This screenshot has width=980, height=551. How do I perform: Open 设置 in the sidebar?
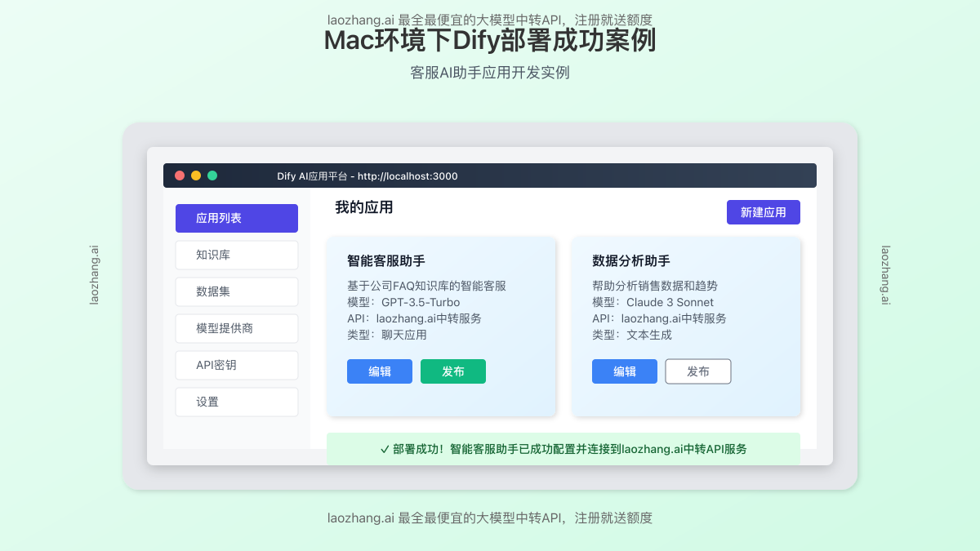pyautogui.click(x=237, y=402)
